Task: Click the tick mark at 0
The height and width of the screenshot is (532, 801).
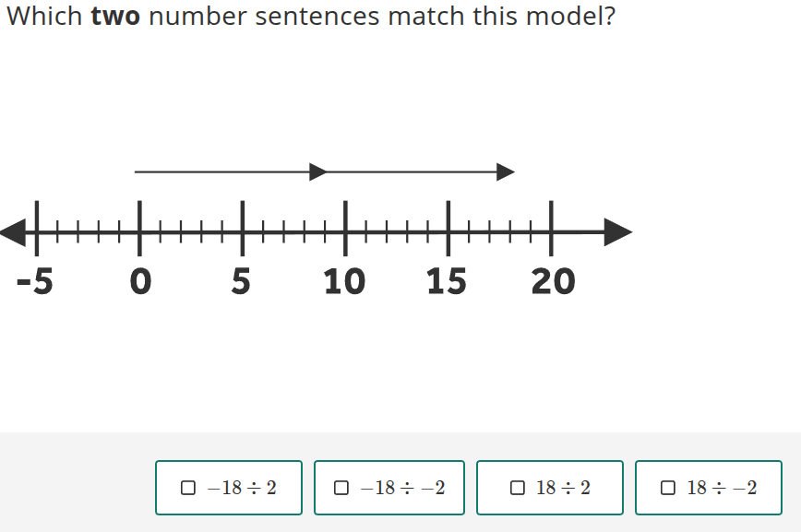Action: point(139,229)
